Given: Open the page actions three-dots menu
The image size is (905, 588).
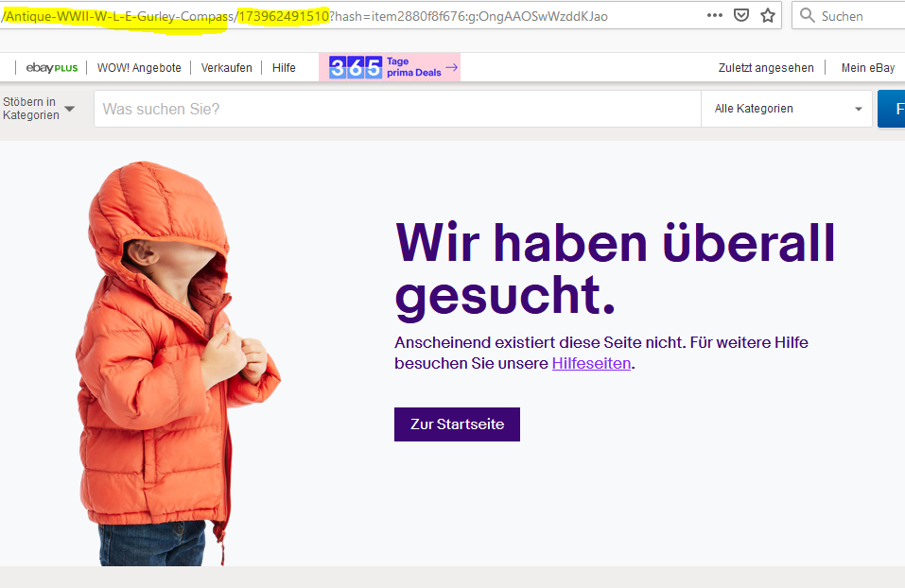Looking at the screenshot, I should pos(715,15).
